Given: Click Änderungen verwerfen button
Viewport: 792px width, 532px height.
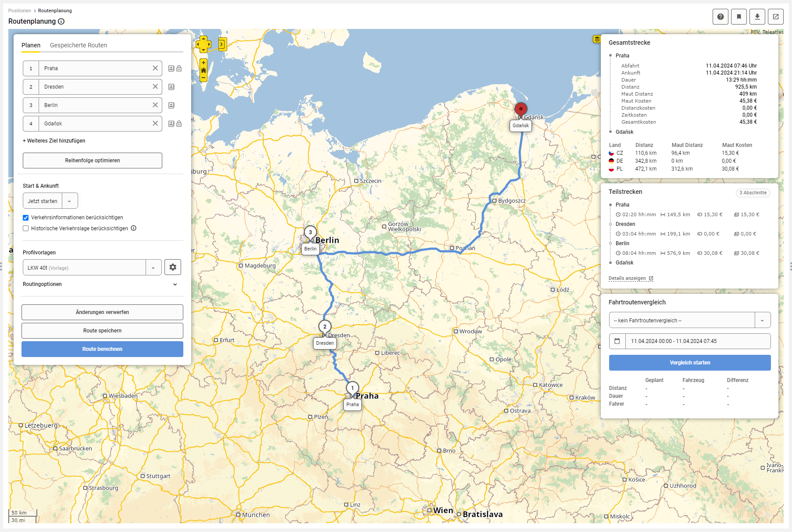Looking at the screenshot, I should point(102,312).
